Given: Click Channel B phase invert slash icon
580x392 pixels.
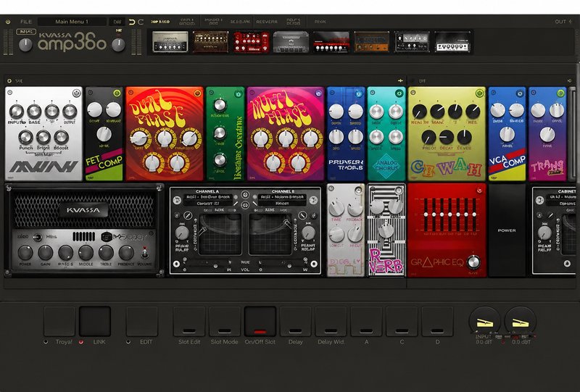Looking at the screenshot, I should [x=302, y=215].
